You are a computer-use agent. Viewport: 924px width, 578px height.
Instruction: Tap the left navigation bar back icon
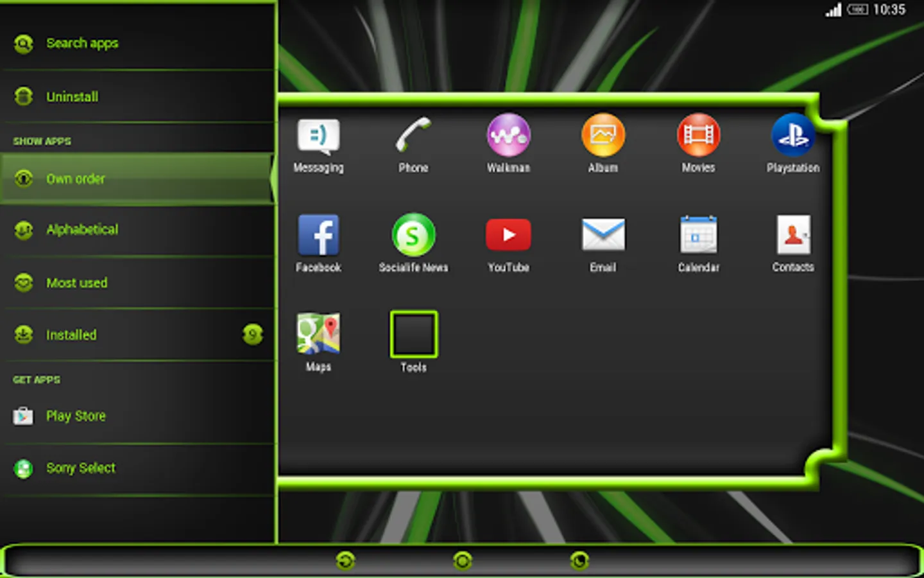(x=345, y=561)
